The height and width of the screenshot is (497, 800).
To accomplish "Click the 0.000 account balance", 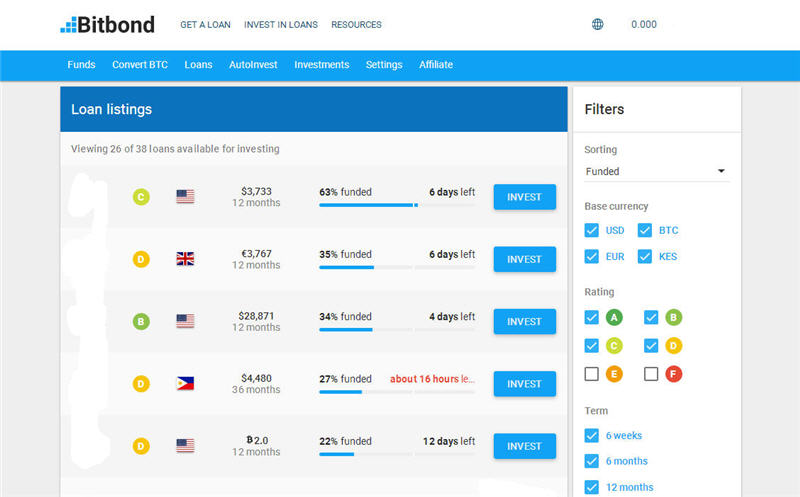I will pos(644,24).
